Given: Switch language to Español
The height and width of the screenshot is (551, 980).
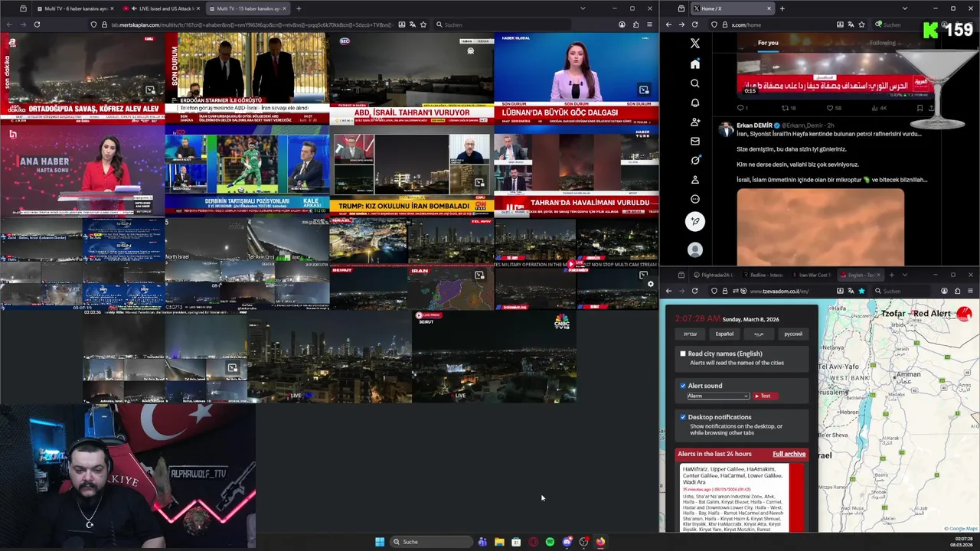Looking at the screenshot, I should (x=724, y=334).
